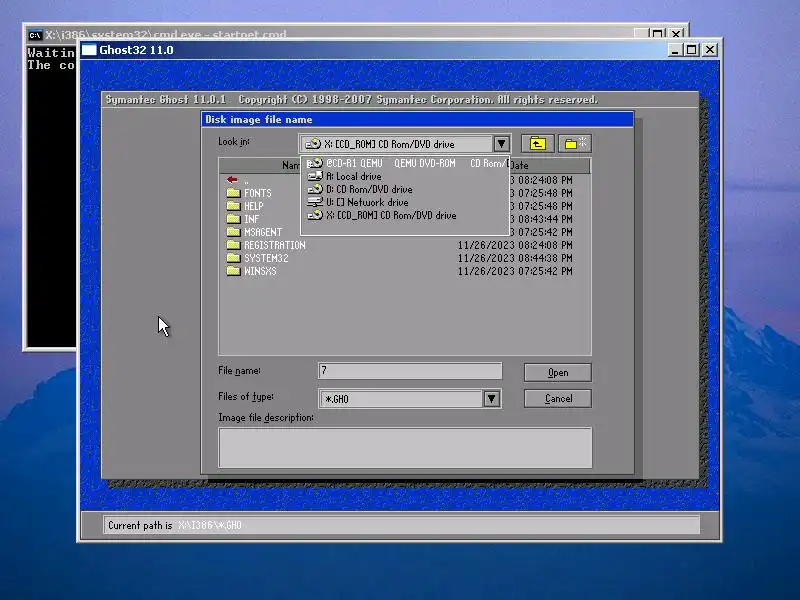Click the A: Local drive icon
The height and width of the screenshot is (600, 800).
coord(315,177)
